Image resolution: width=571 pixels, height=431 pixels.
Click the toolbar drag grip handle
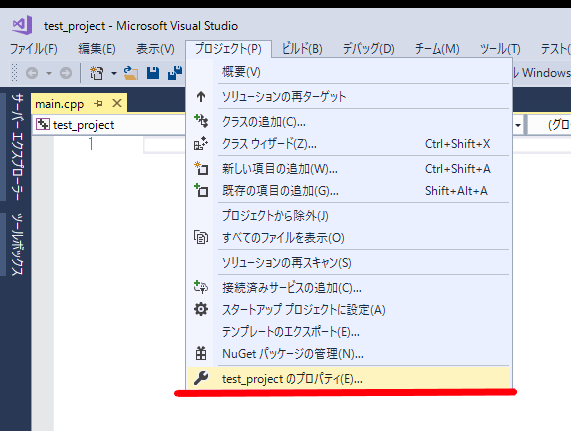(x=14, y=73)
